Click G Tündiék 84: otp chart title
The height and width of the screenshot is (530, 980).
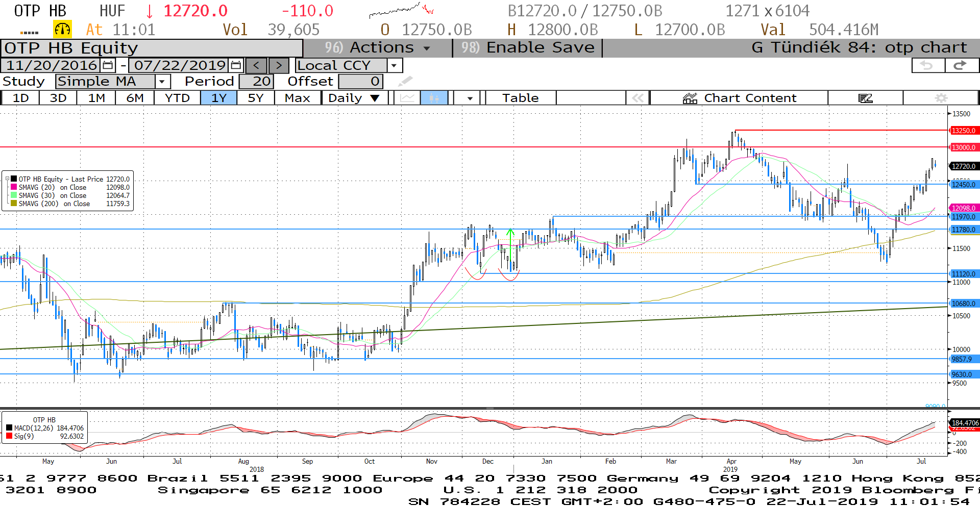point(859,47)
